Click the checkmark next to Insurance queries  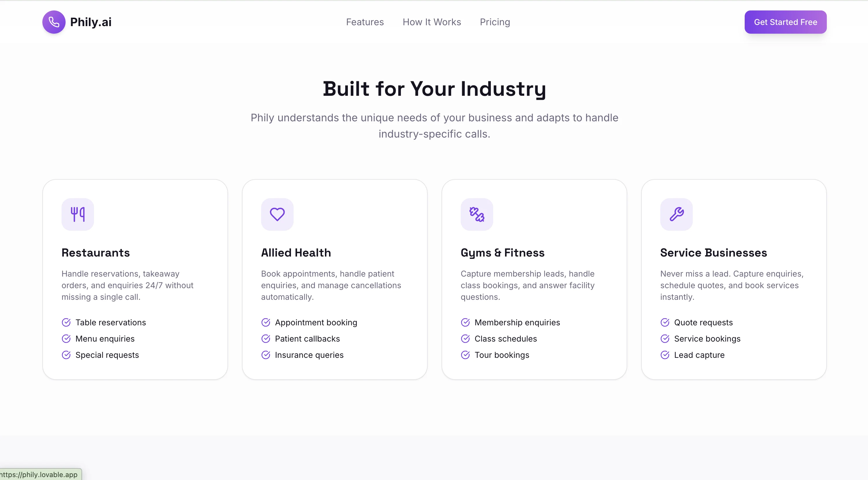[x=265, y=355]
